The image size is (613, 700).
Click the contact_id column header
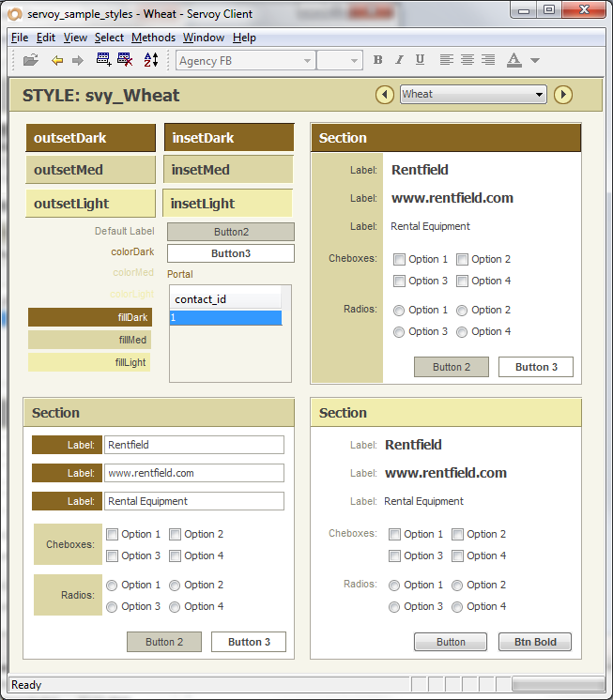pos(226,298)
